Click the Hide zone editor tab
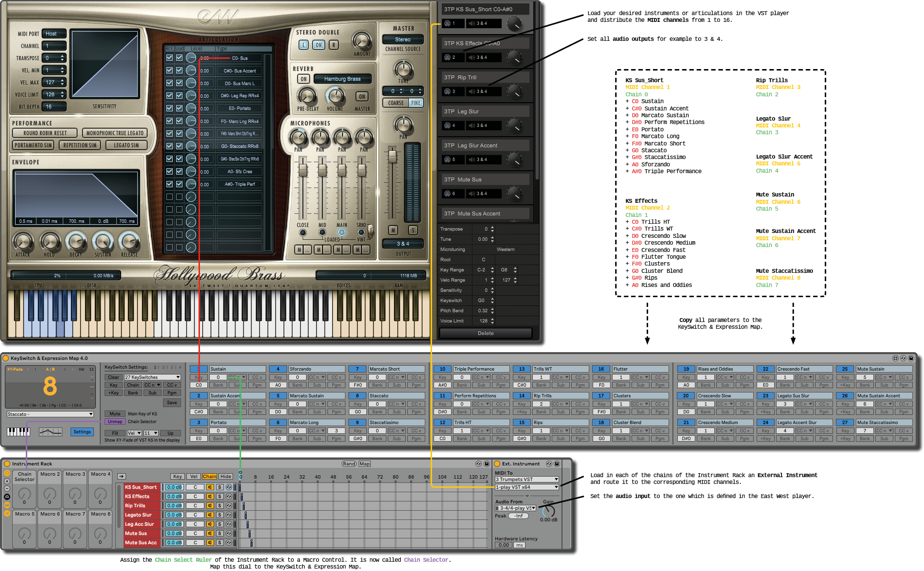Screen dimensions: 924x571 226,476
